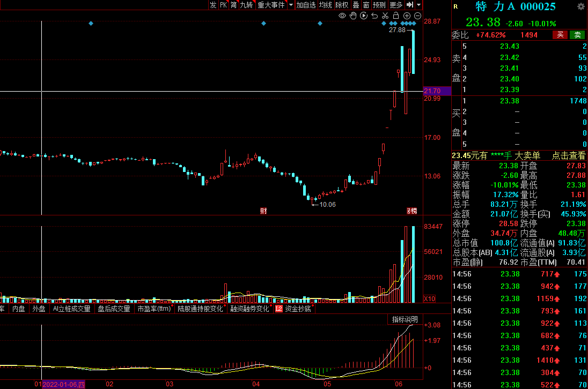Screen dimensions: 588x389
Task: Select sell level 5 price 23.43
Action: coord(509,47)
